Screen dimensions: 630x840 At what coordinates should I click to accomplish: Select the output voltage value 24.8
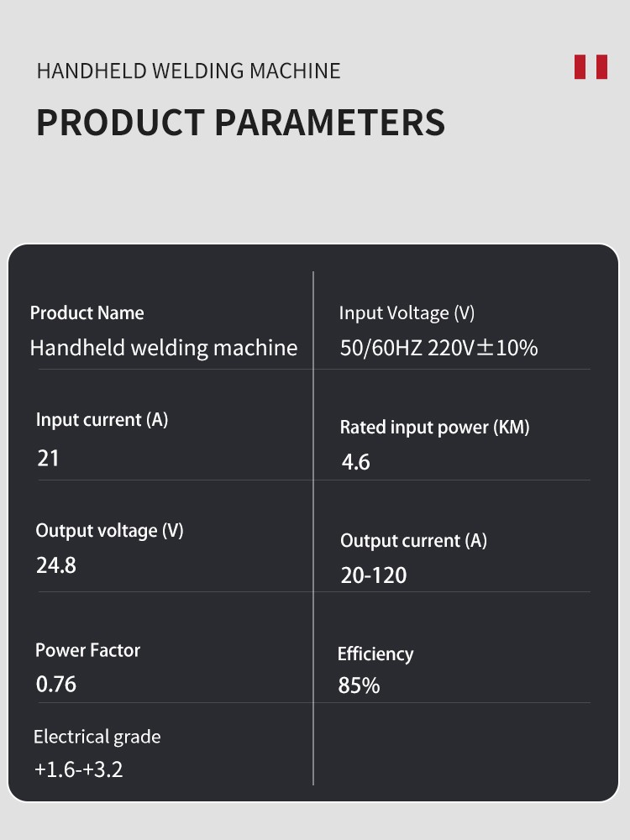click(x=56, y=565)
